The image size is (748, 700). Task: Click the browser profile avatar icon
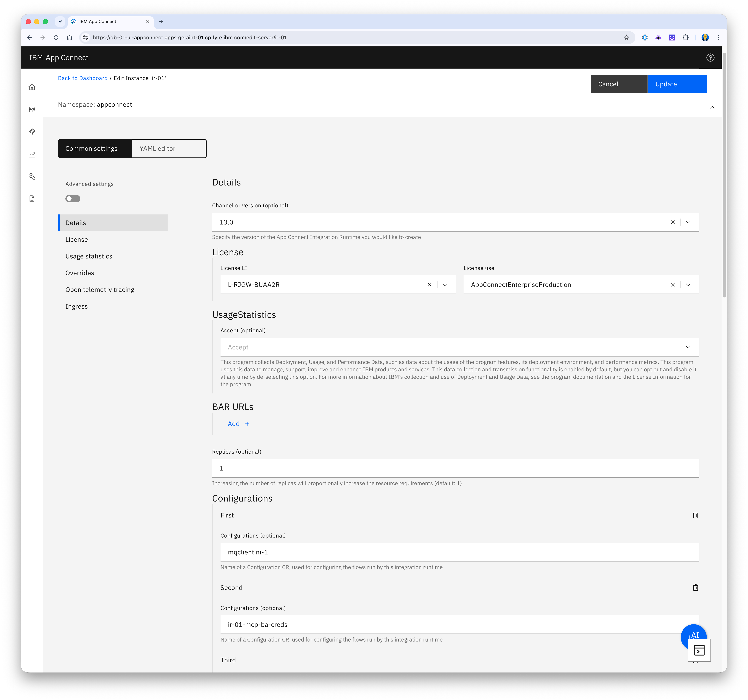(x=705, y=38)
